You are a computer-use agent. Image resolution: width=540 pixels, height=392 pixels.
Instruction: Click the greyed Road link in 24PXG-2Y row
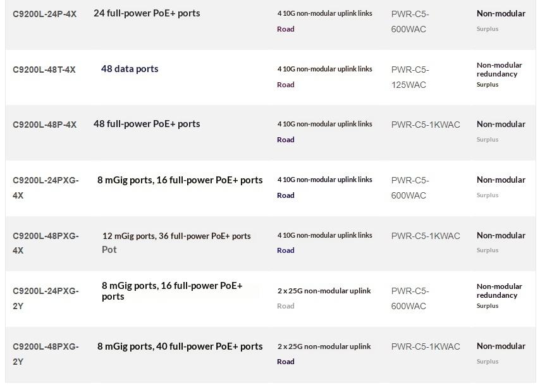click(286, 306)
